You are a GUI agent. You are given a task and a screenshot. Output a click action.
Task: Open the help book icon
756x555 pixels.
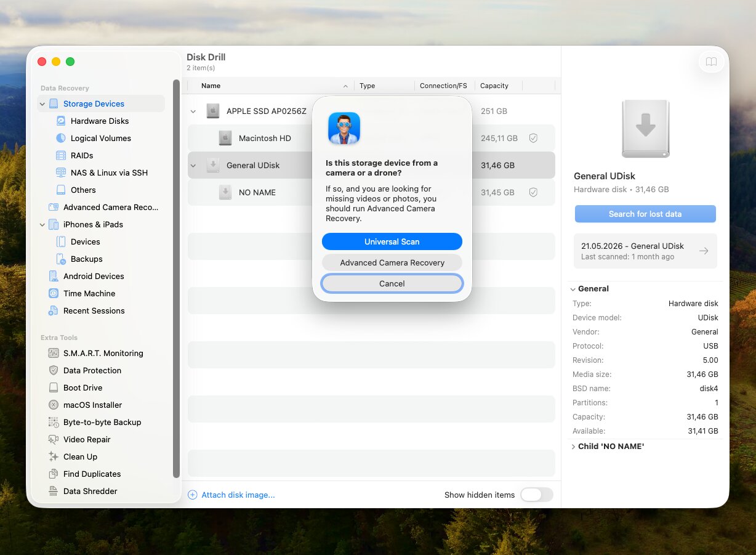point(711,62)
